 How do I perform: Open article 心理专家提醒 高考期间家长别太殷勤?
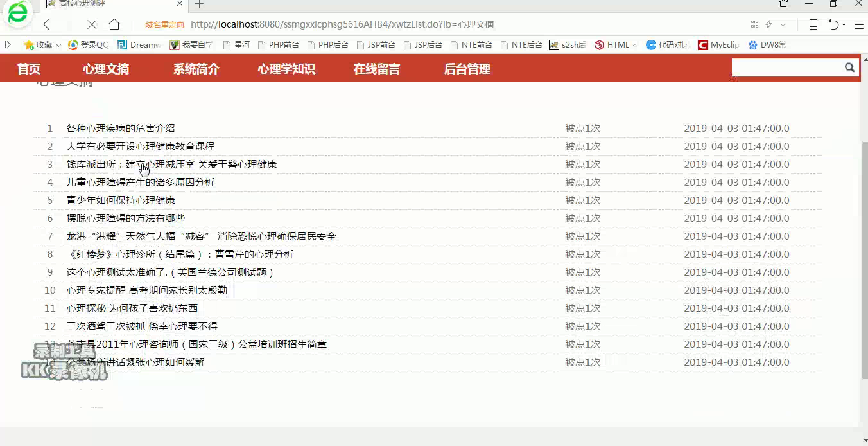pos(146,290)
